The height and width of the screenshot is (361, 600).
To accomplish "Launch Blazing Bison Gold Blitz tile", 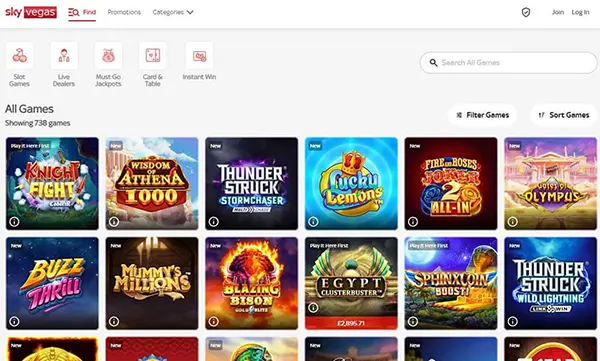I will (x=251, y=283).
